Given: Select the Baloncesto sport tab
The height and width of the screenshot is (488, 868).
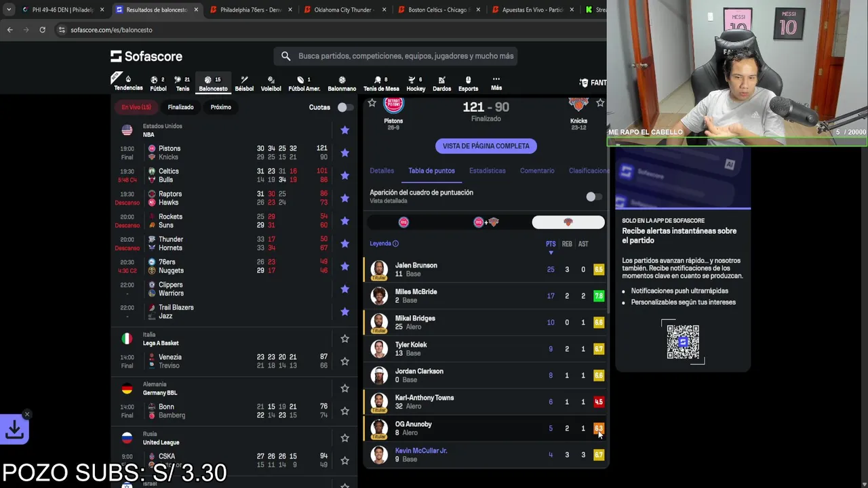Looking at the screenshot, I should [213, 83].
